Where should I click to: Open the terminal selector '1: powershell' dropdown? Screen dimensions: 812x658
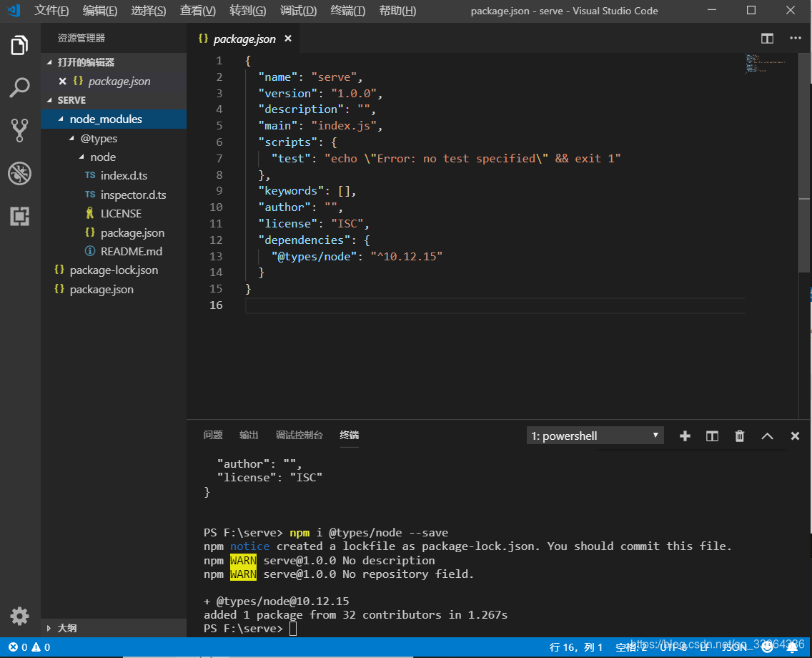[595, 436]
